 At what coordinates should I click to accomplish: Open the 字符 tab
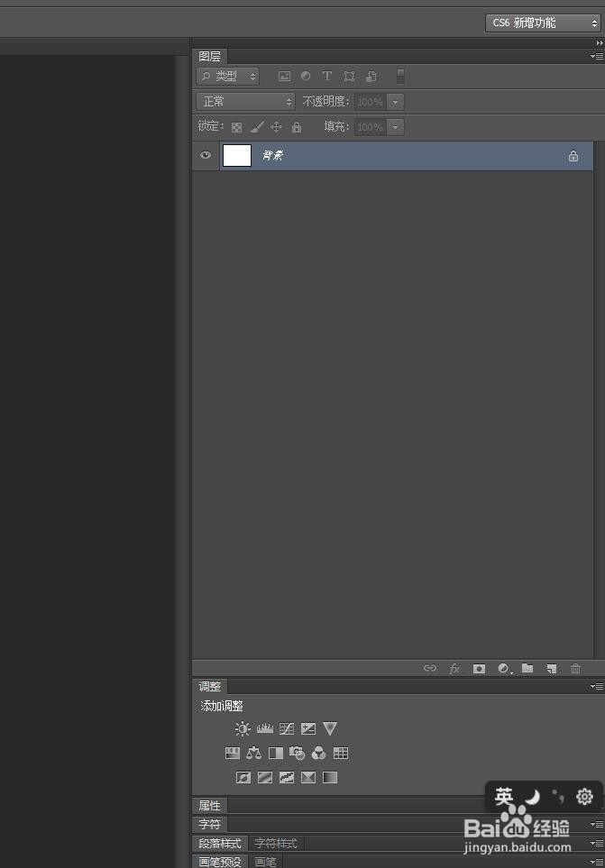pos(210,824)
